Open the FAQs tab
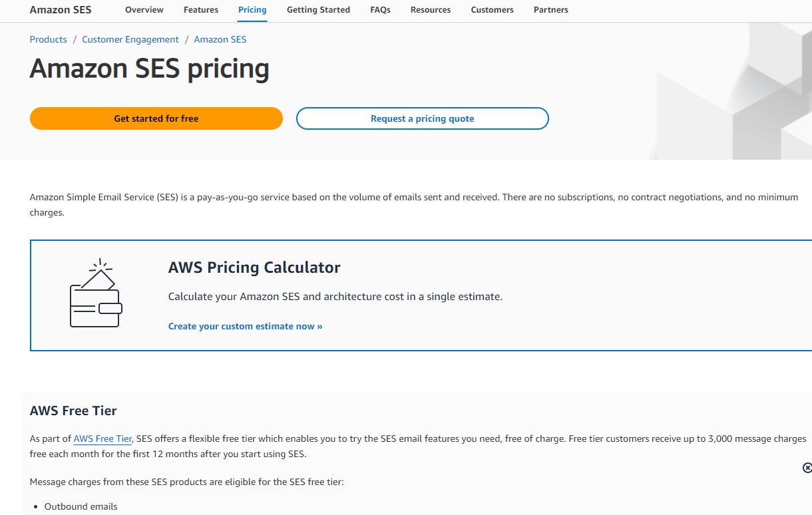This screenshot has height=515, width=812. point(380,10)
